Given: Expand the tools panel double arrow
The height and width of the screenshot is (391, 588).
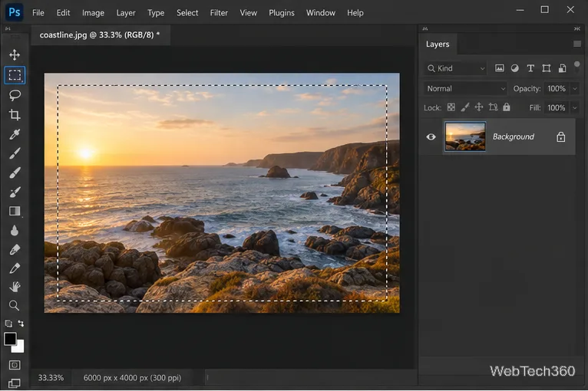Looking at the screenshot, I should tap(8, 28).
